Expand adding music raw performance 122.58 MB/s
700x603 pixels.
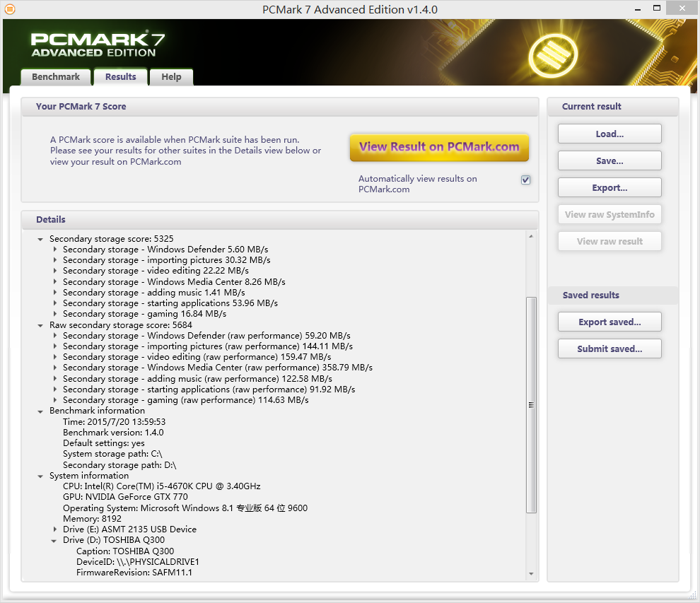point(55,378)
